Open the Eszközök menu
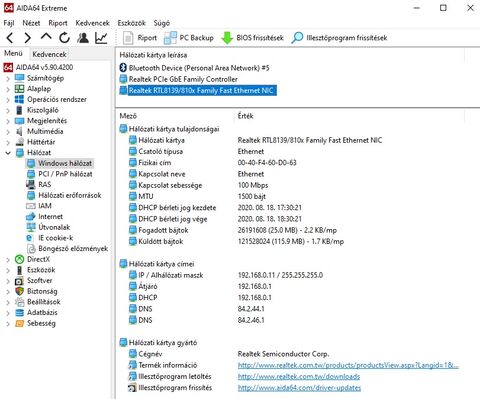The width and height of the screenshot is (480, 399). pos(132,23)
